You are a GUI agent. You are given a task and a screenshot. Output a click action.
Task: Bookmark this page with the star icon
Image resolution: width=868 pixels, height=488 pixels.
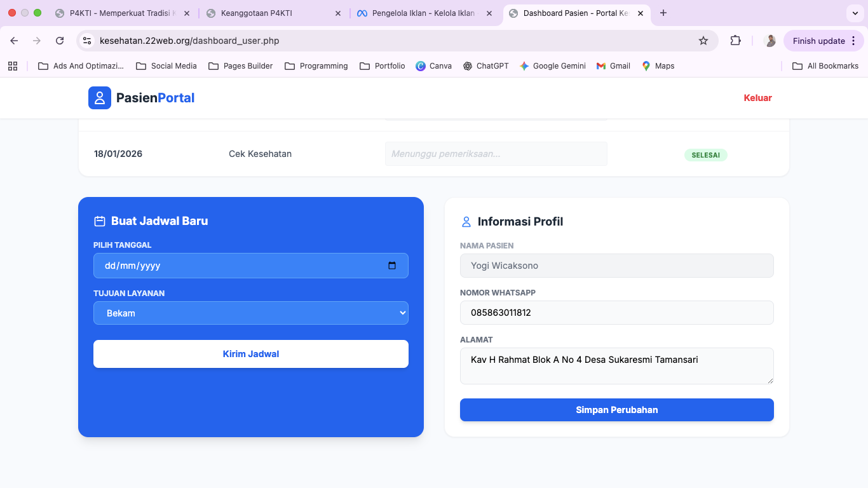(703, 41)
